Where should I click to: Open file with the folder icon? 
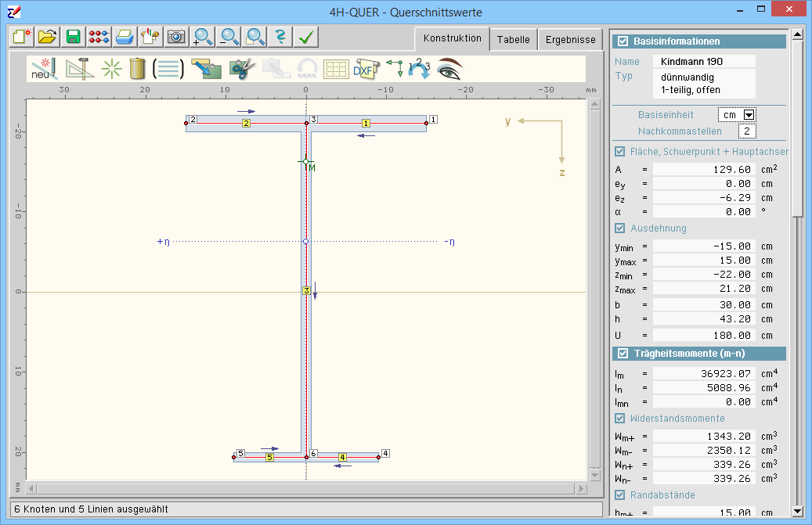pyautogui.click(x=48, y=37)
